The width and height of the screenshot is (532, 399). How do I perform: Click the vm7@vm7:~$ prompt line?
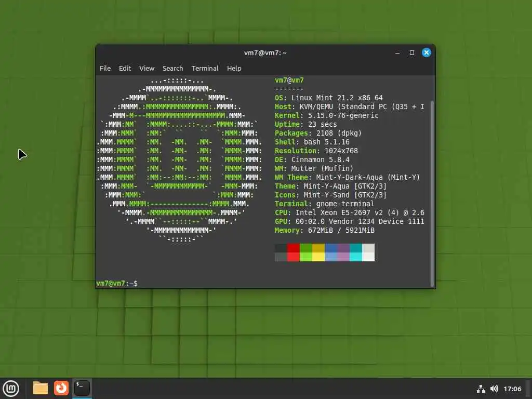coord(117,283)
